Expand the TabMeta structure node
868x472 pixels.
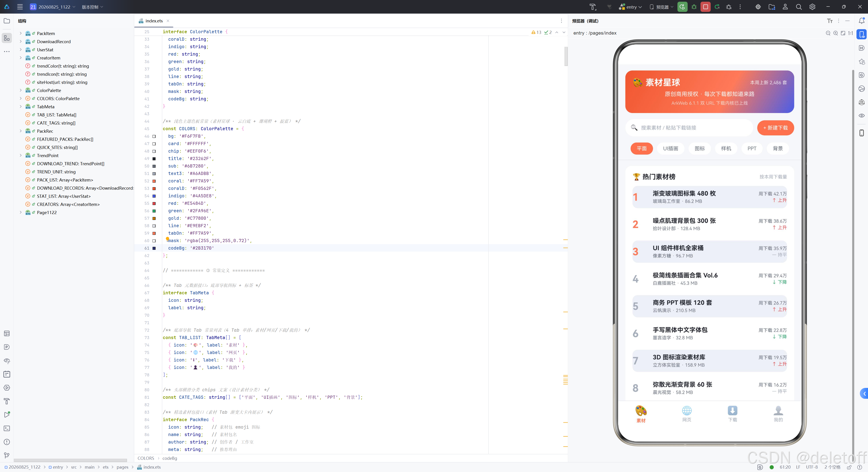21,106
